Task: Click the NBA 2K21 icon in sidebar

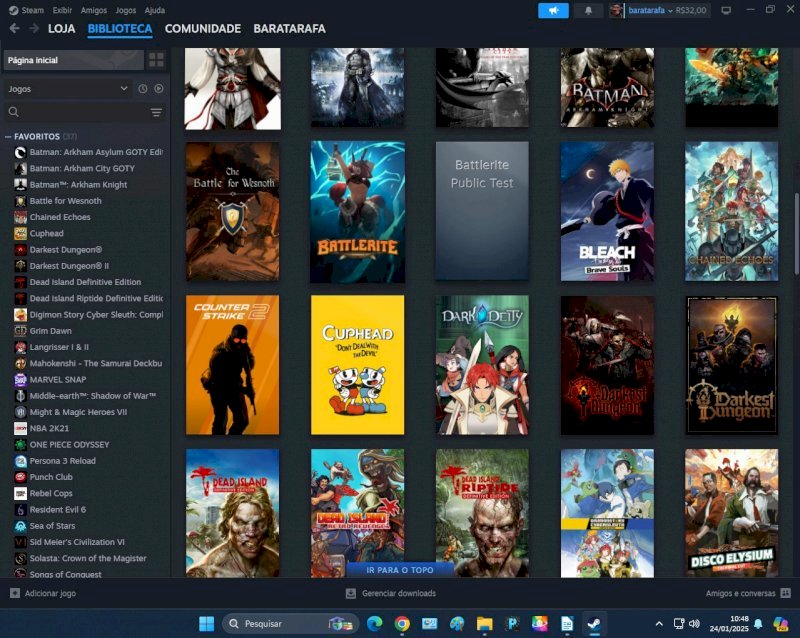Action: (x=20, y=428)
